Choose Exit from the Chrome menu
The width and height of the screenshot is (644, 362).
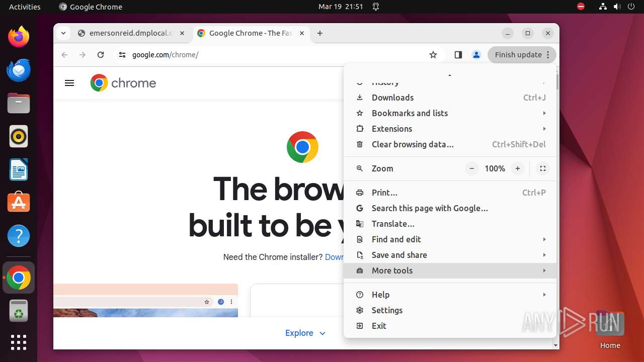coord(450,326)
